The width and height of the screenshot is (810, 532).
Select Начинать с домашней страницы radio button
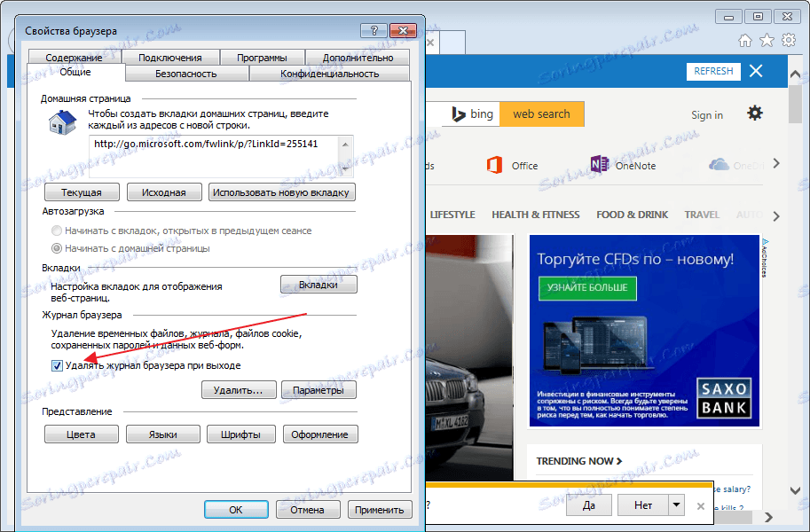(57, 248)
